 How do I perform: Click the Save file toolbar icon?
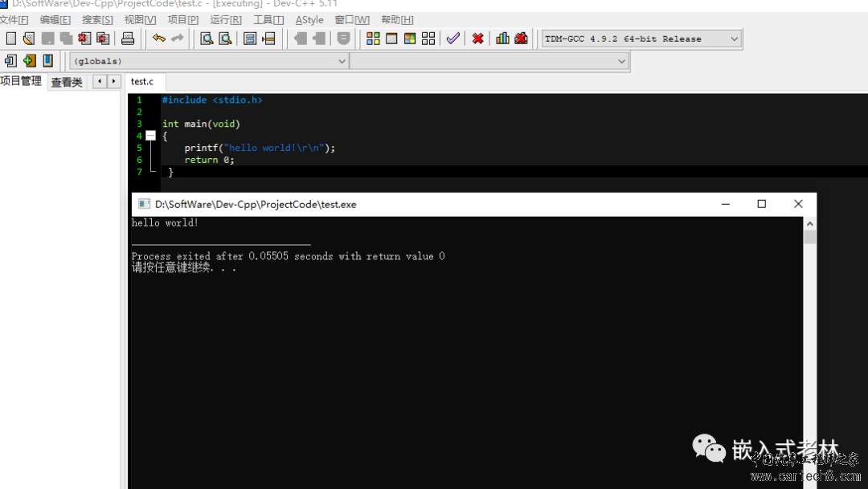click(x=48, y=39)
